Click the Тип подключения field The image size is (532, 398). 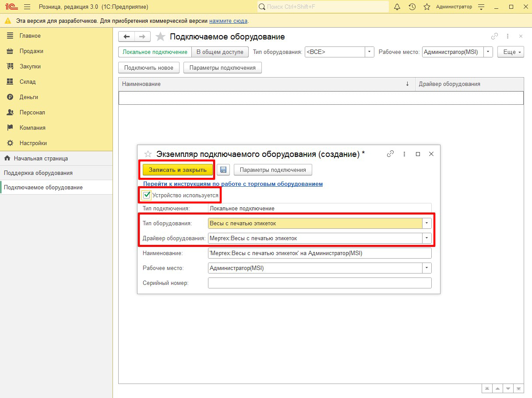point(320,209)
